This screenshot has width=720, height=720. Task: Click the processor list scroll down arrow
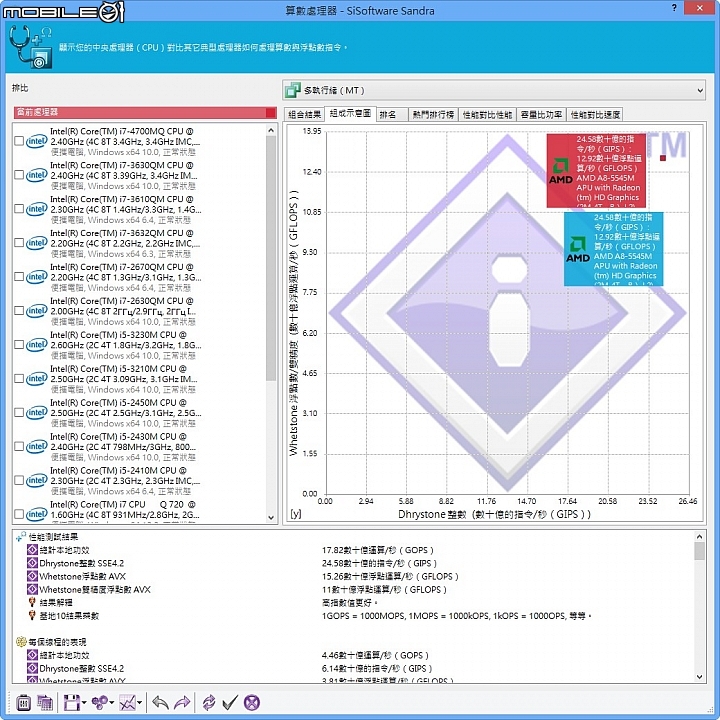(x=271, y=518)
